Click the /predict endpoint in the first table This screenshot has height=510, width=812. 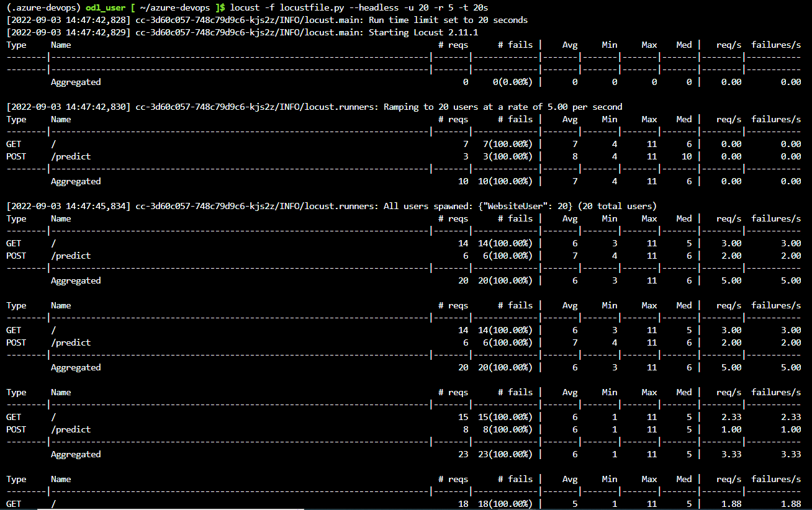pos(70,156)
